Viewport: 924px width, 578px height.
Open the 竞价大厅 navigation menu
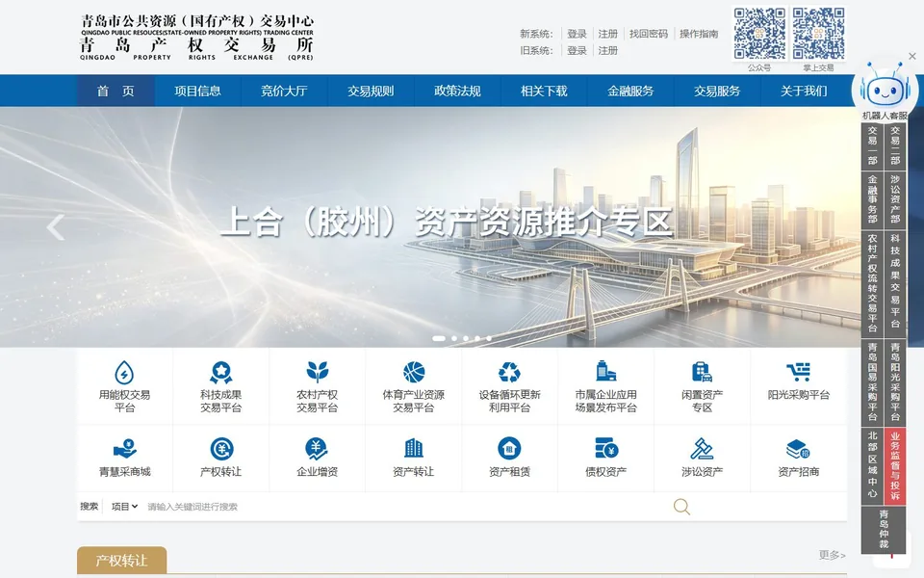[x=284, y=91]
